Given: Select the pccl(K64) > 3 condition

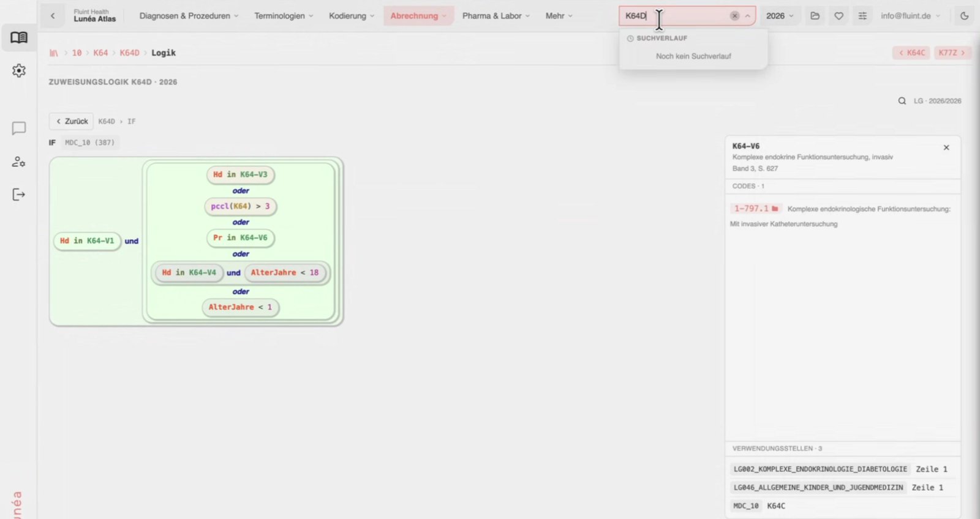Looking at the screenshot, I should [240, 206].
